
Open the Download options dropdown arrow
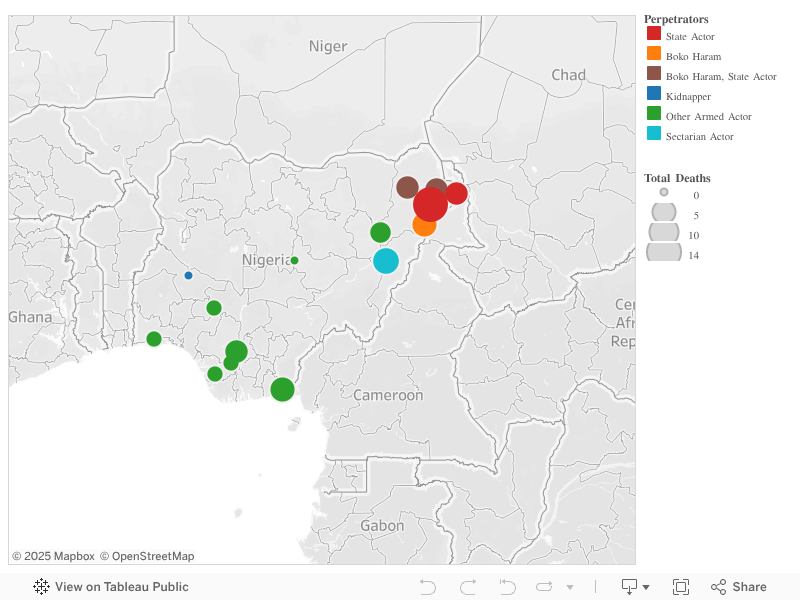click(x=645, y=586)
